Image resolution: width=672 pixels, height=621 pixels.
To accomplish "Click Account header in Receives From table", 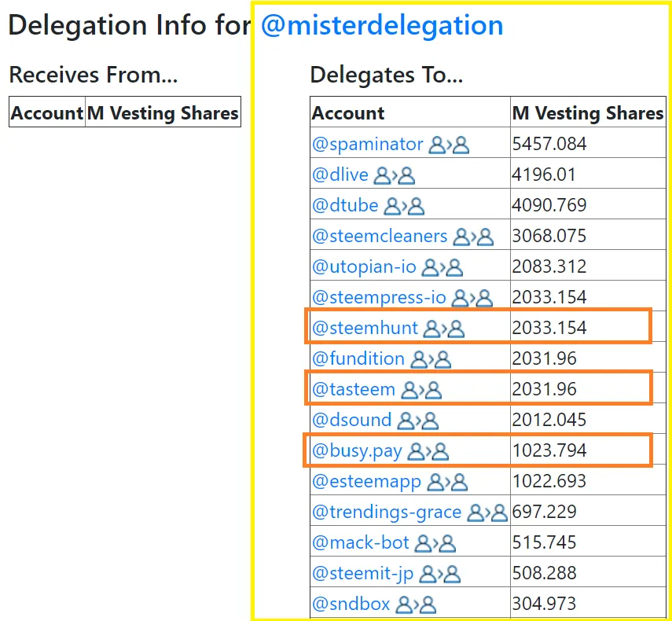I will pos(47,113).
